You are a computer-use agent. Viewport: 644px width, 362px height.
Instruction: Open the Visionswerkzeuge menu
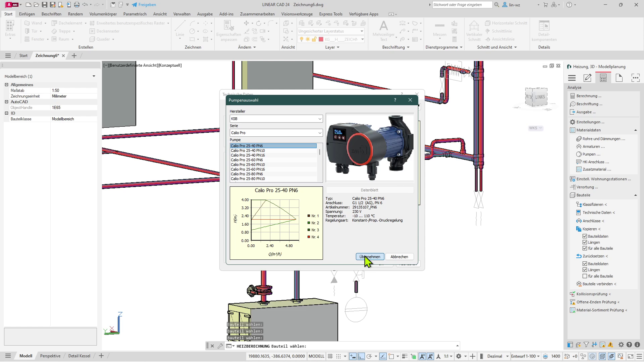296,14
